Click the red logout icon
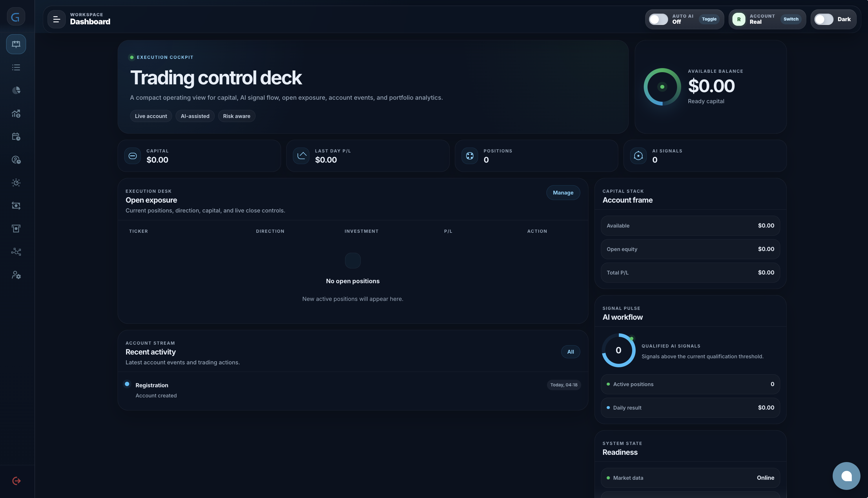 pyautogui.click(x=16, y=481)
